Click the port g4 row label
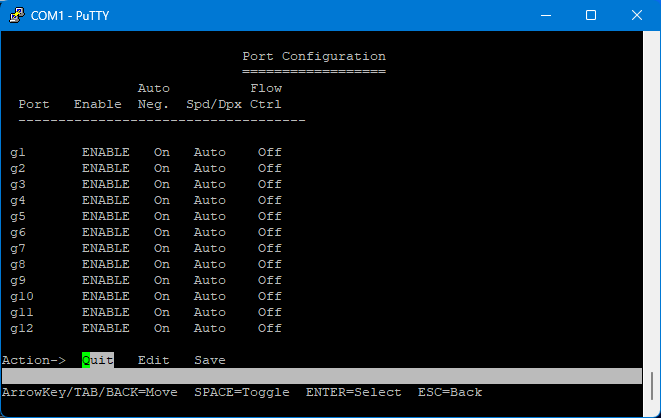 point(18,200)
